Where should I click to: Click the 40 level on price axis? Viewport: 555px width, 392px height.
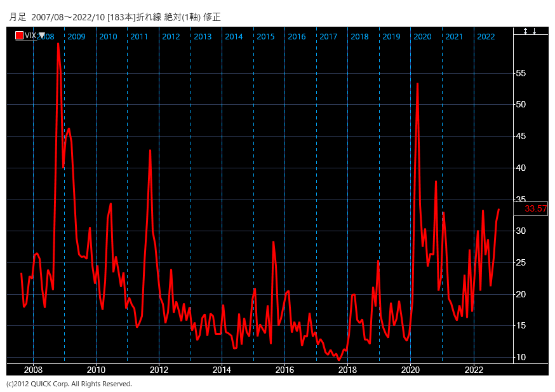[521, 168]
